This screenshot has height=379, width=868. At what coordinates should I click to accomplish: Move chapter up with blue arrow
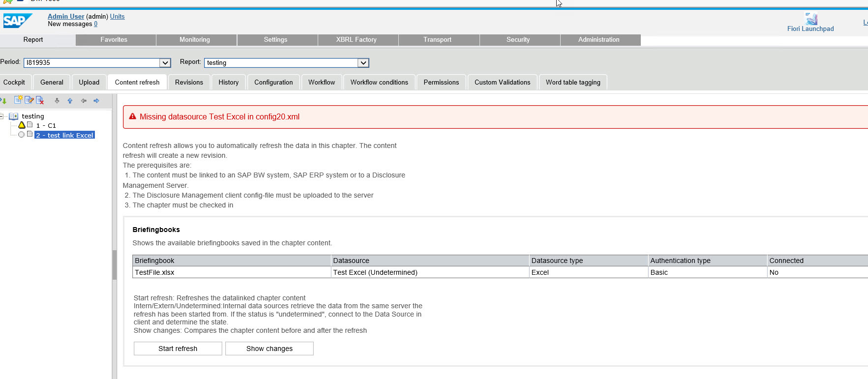point(70,101)
